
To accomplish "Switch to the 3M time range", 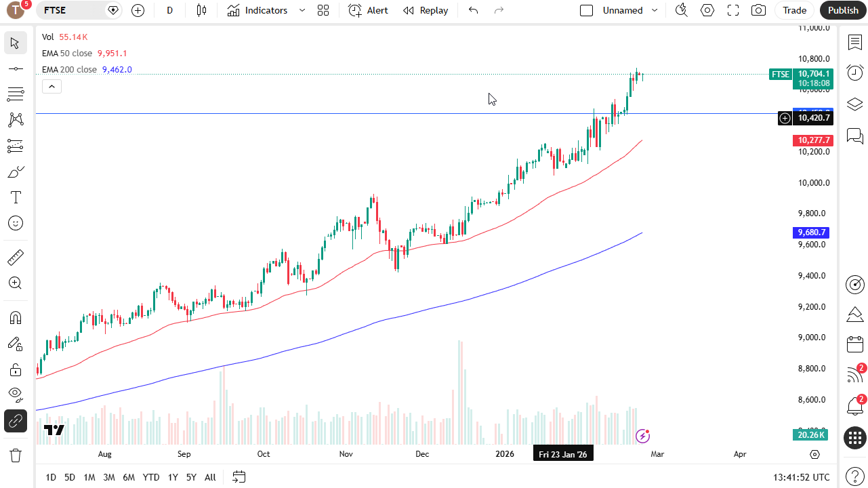I will coord(109,477).
